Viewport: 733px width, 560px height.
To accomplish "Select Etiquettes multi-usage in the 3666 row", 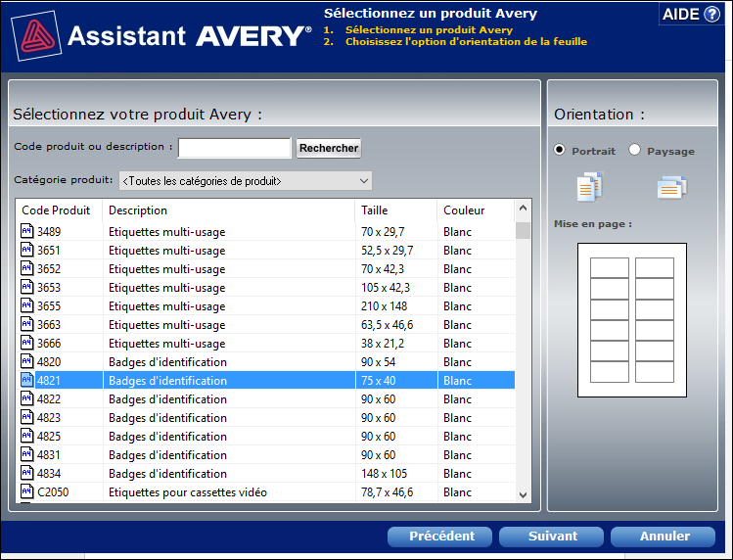I will (167, 344).
